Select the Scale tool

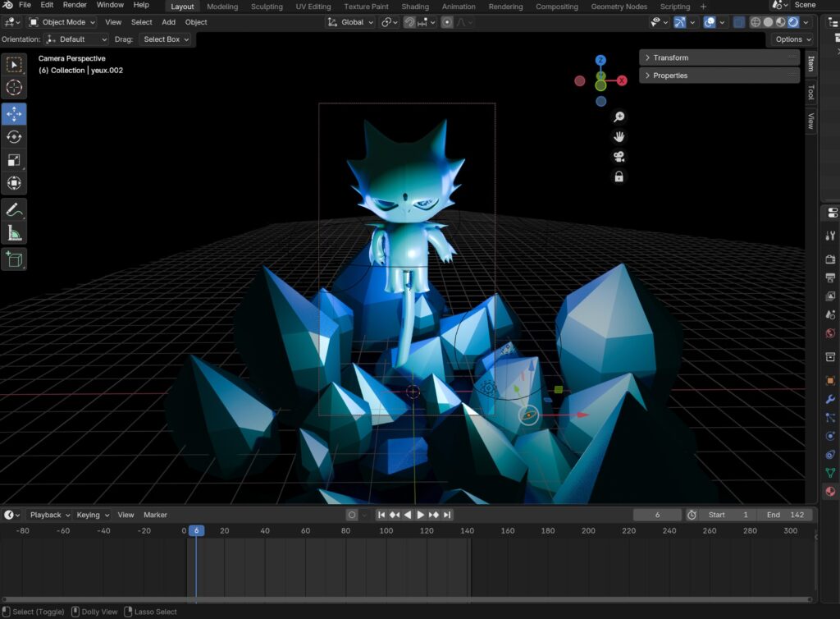14,160
